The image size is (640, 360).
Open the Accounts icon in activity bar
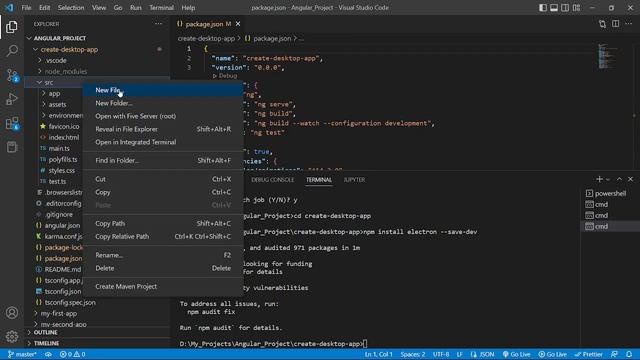click(x=12, y=313)
